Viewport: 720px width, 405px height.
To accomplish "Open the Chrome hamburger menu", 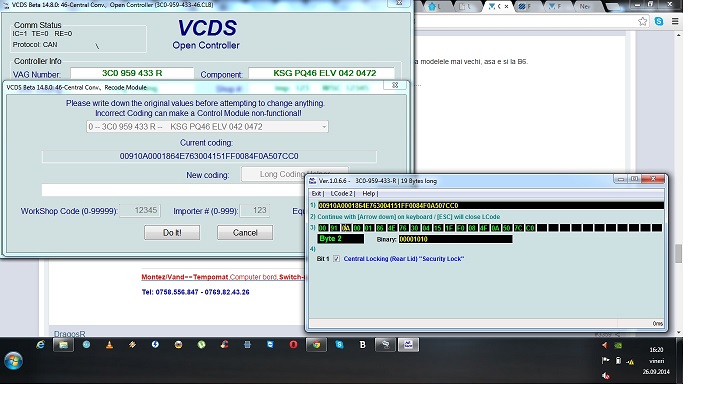I will [675, 21].
